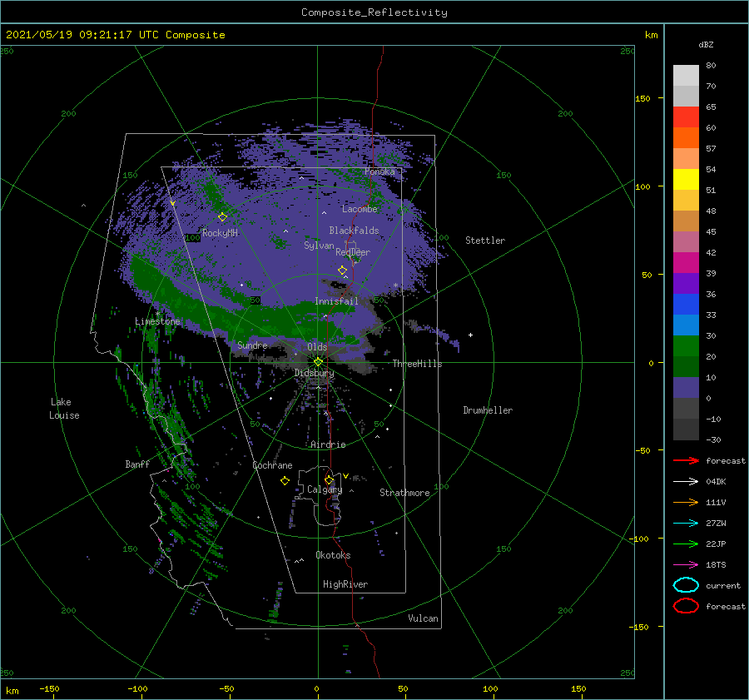The width and height of the screenshot is (749, 700).
Task: Pick the red 65 dBZ color swatch
Action: 686,117
